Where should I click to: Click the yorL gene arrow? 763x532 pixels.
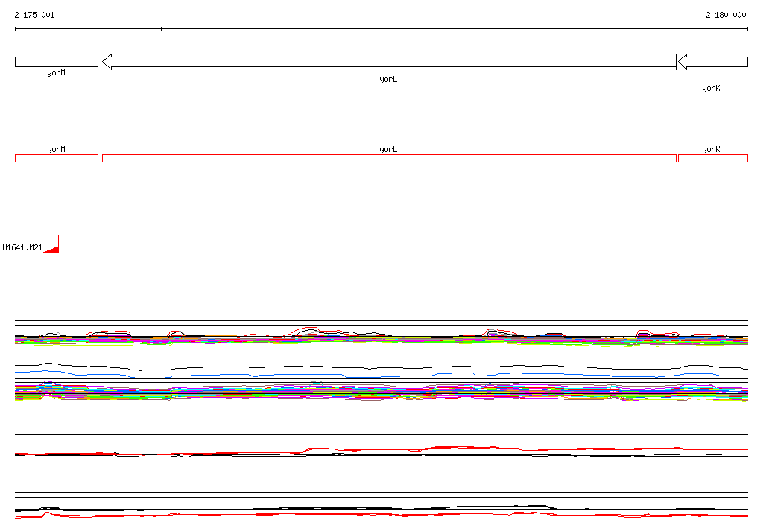click(x=389, y=62)
